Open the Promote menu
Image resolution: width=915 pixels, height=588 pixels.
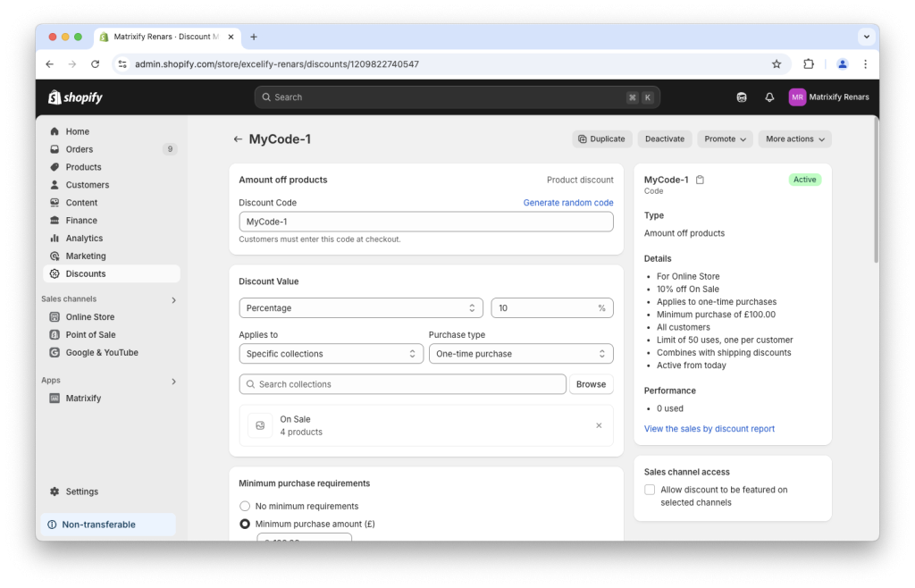[726, 139]
